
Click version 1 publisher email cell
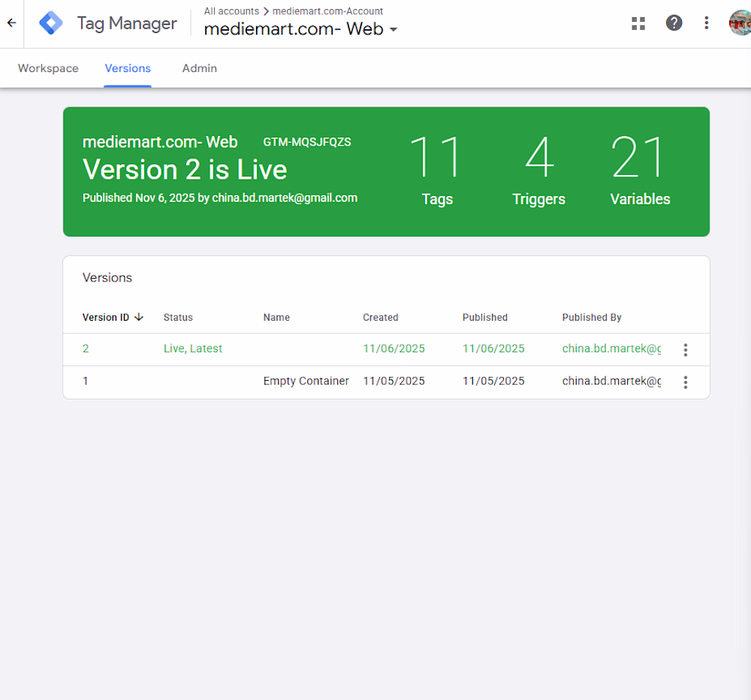pyautogui.click(x=611, y=381)
